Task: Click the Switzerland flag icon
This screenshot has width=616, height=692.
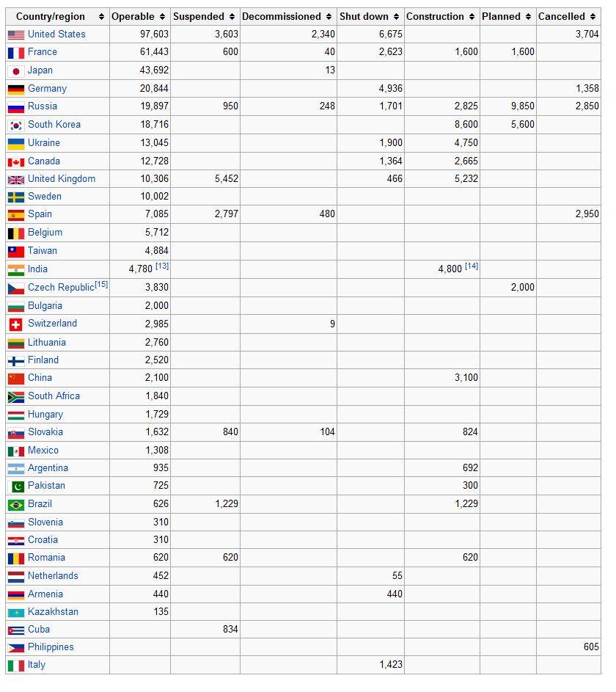Action: 15,324
